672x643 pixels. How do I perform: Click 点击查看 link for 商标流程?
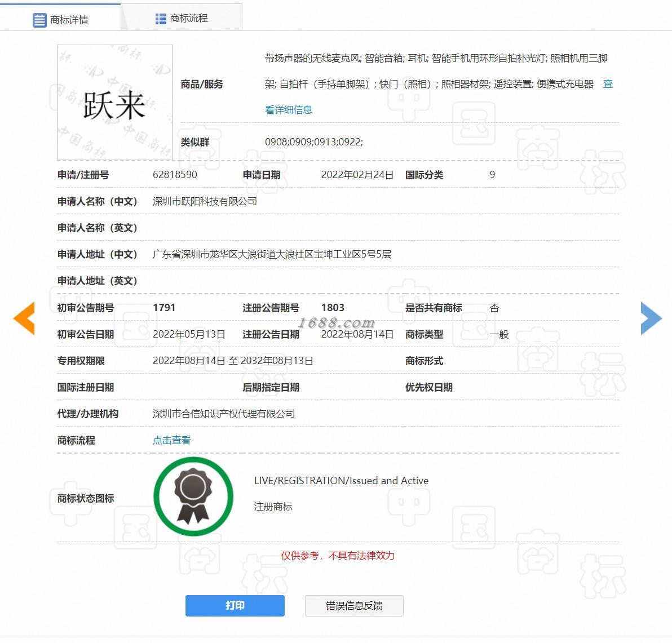(171, 440)
